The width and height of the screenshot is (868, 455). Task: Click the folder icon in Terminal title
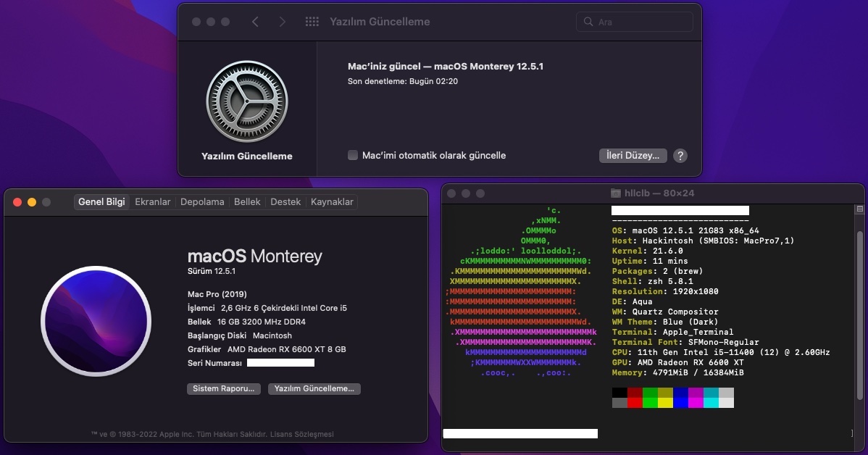point(616,193)
